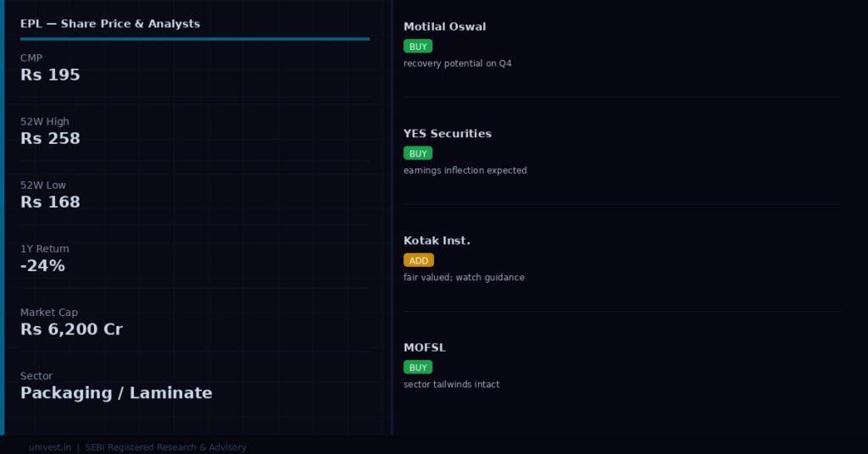
Task: Select the 'Rs 195' current price value
Action: coord(50,75)
